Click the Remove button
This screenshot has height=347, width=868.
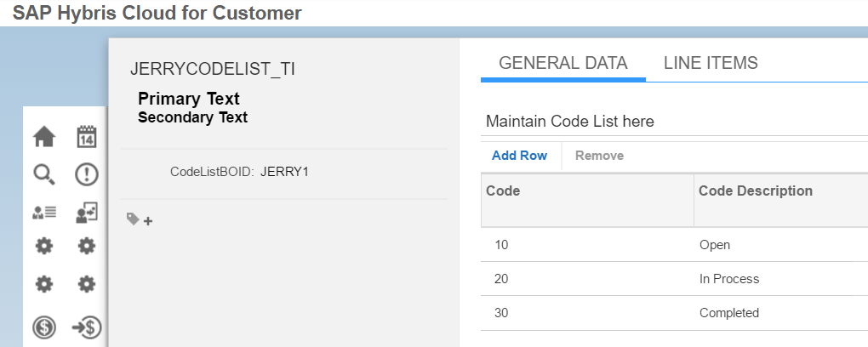[x=600, y=156]
